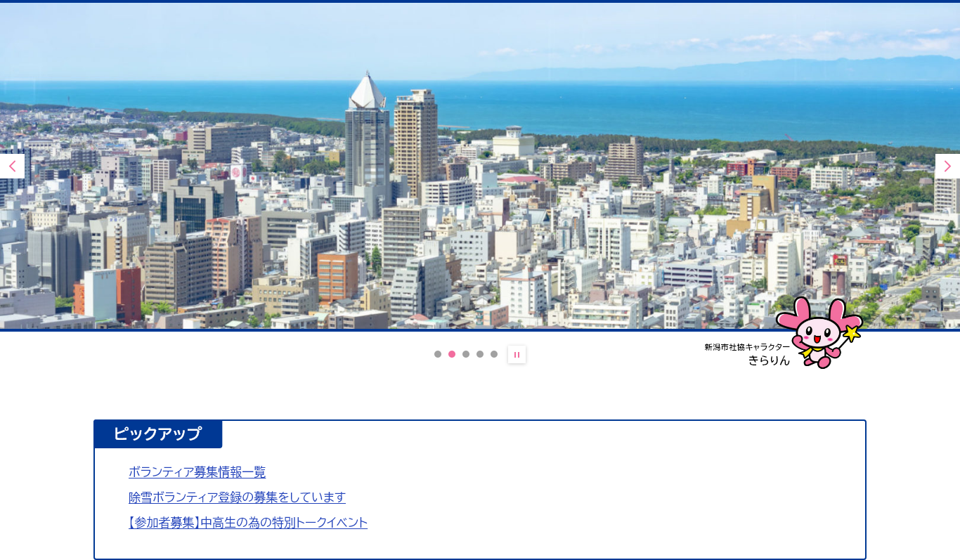This screenshot has width=960, height=560.
Task: Click the next slide arrow
Action: tap(947, 167)
